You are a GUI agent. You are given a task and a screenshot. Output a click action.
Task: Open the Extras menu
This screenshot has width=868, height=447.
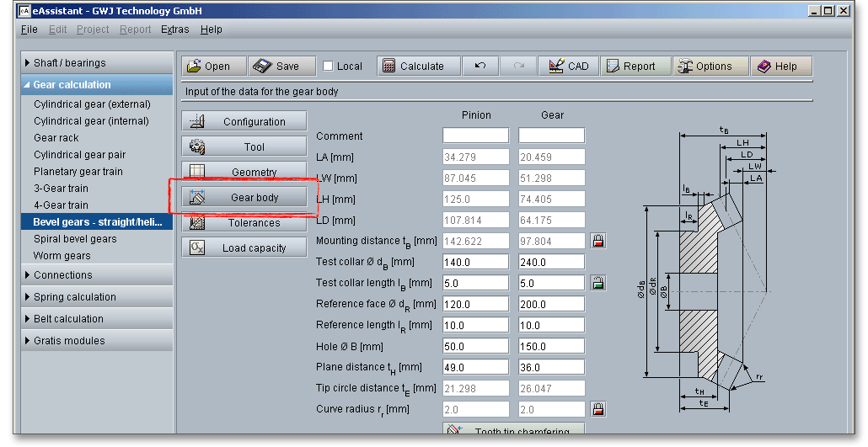pyautogui.click(x=174, y=29)
